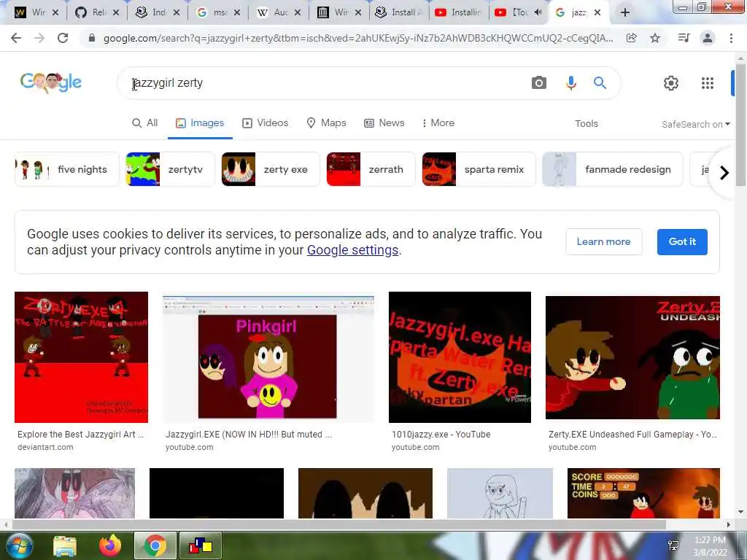Launch Firefox from the taskbar
747x560 pixels.
tap(110, 545)
